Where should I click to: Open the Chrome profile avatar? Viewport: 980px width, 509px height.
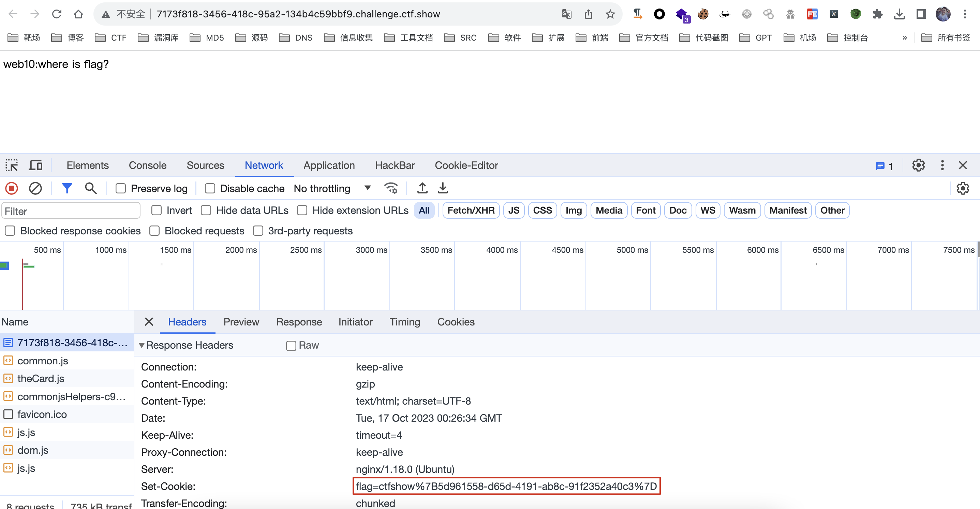click(x=943, y=14)
